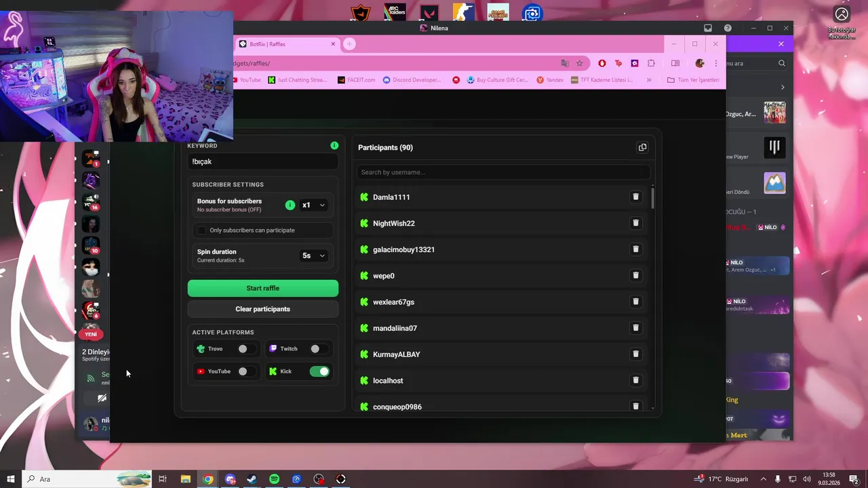
Task: Open the Chrome profile avatar
Action: click(700, 63)
